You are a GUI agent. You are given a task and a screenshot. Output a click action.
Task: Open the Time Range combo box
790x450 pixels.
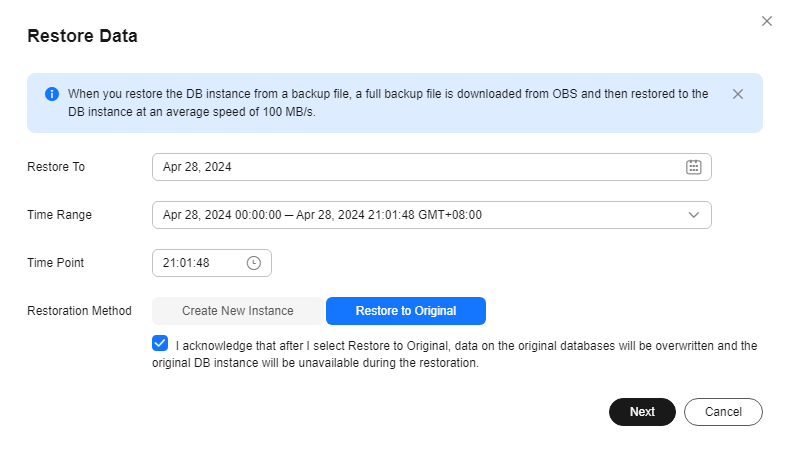click(x=420, y=215)
